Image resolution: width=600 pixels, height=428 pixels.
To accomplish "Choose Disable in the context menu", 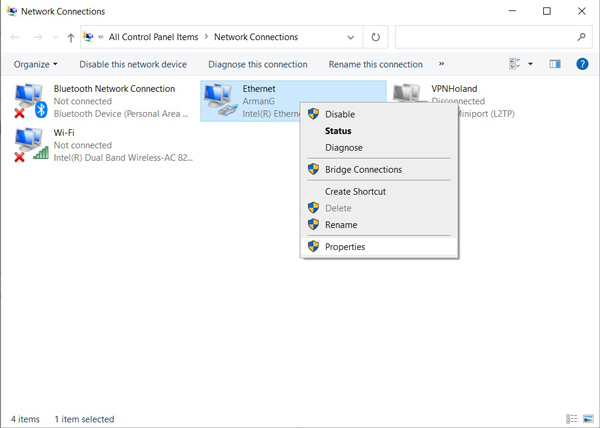I will click(379, 114).
